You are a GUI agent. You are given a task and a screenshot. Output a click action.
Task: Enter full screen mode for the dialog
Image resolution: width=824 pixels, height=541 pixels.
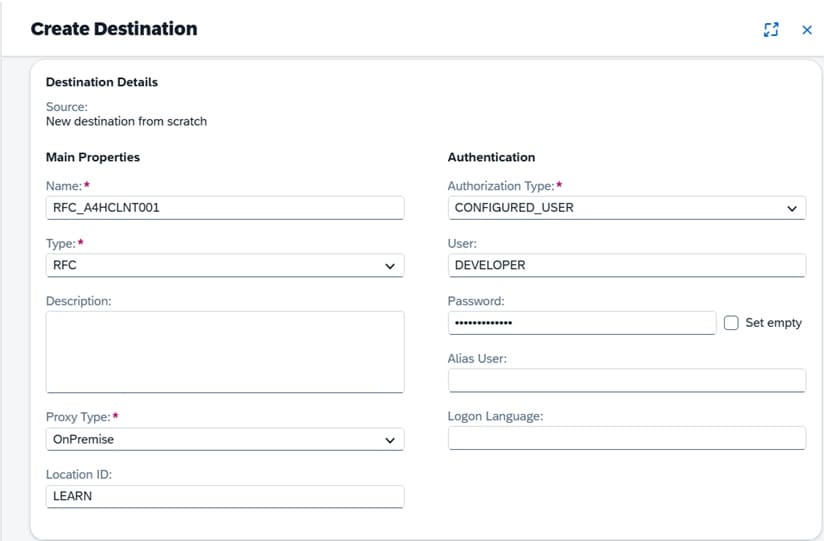[770, 30]
